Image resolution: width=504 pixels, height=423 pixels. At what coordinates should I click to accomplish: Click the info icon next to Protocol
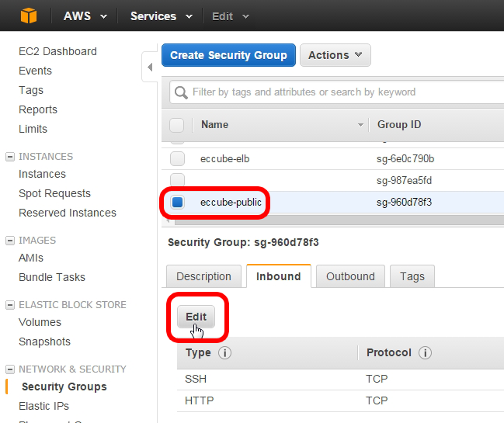pos(425,353)
